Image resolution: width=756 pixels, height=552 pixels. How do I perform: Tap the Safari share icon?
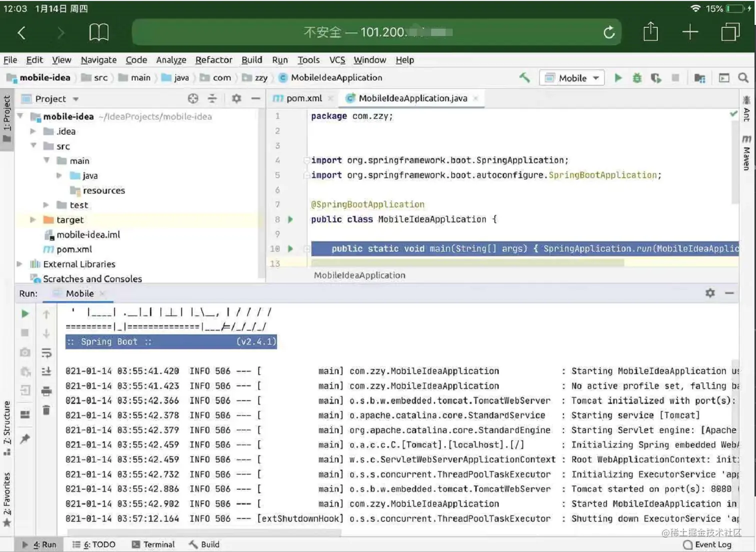650,31
